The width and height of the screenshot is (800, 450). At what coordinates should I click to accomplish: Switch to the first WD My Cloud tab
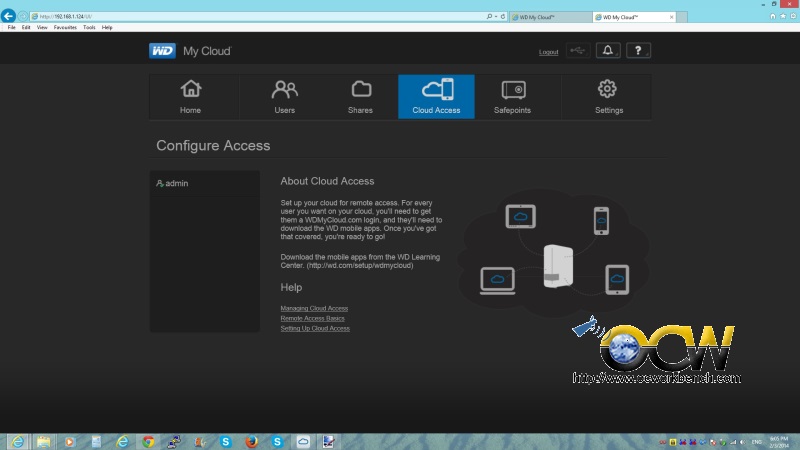[550, 17]
